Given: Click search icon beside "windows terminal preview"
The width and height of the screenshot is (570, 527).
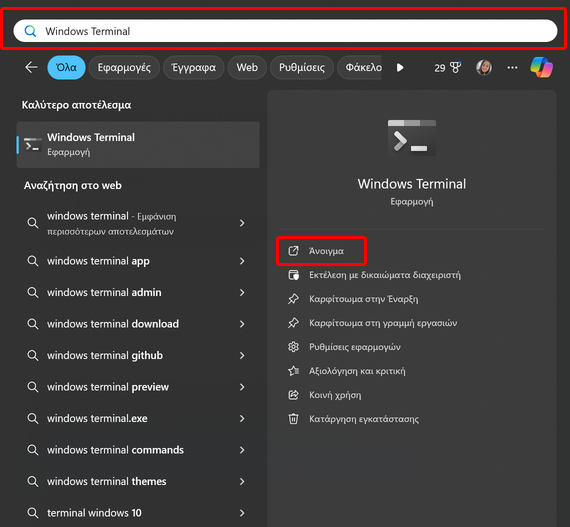Looking at the screenshot, I should [33, 387].
